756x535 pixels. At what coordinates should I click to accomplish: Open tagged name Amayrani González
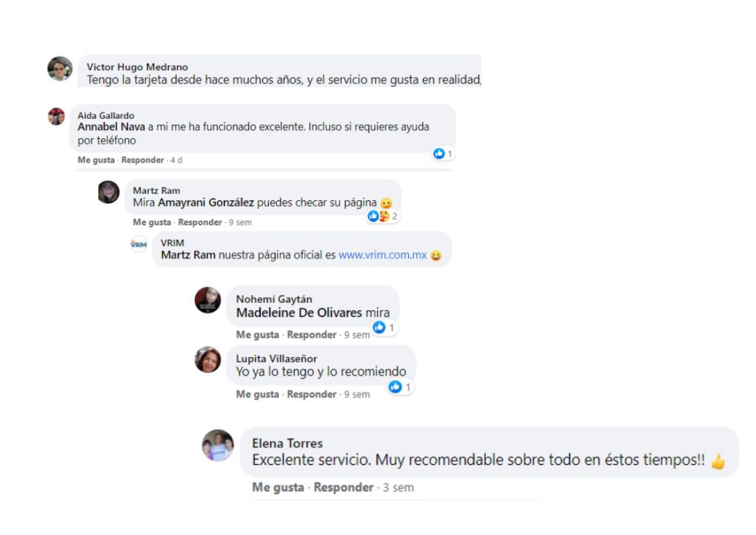coord(206,202)
